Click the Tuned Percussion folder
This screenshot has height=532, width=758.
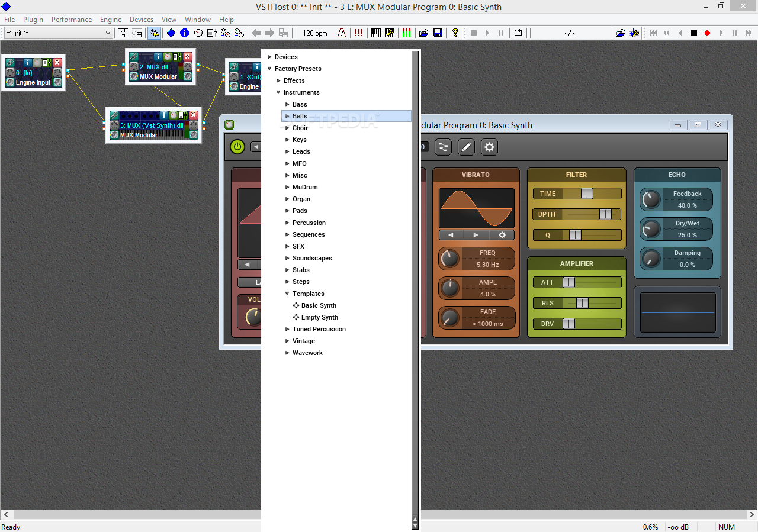(x=319, y=329)
